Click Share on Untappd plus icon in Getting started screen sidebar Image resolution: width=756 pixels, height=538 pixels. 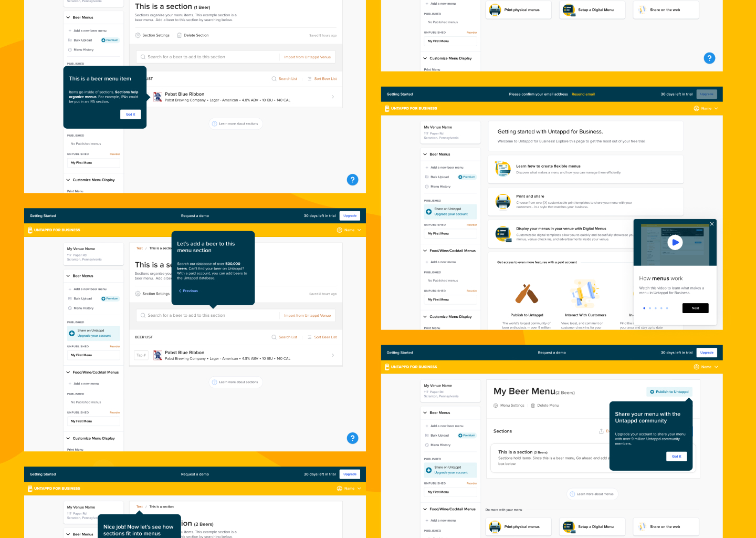coord(429,212)
